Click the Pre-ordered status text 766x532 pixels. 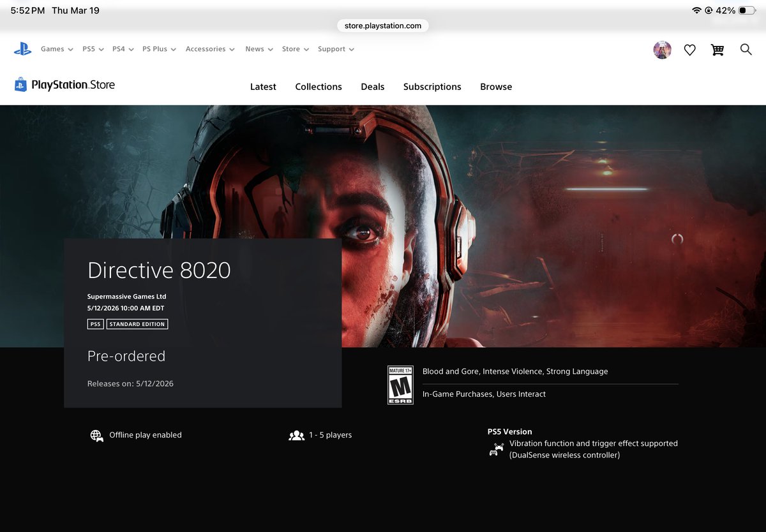click(x=126, y=356)
